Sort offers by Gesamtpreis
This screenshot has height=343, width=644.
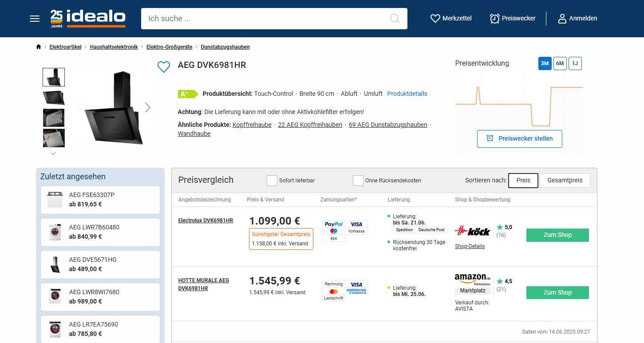click(x=565, y=181)
